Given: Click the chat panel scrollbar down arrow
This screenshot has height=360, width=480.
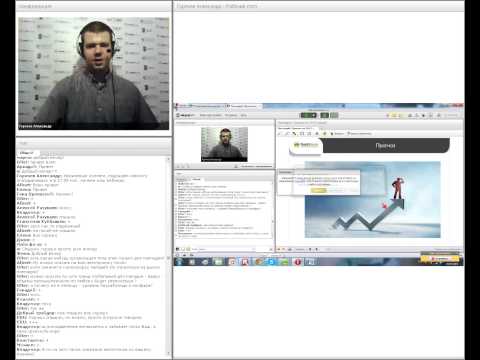Looking at the screenshot, I should click(168, 353).
